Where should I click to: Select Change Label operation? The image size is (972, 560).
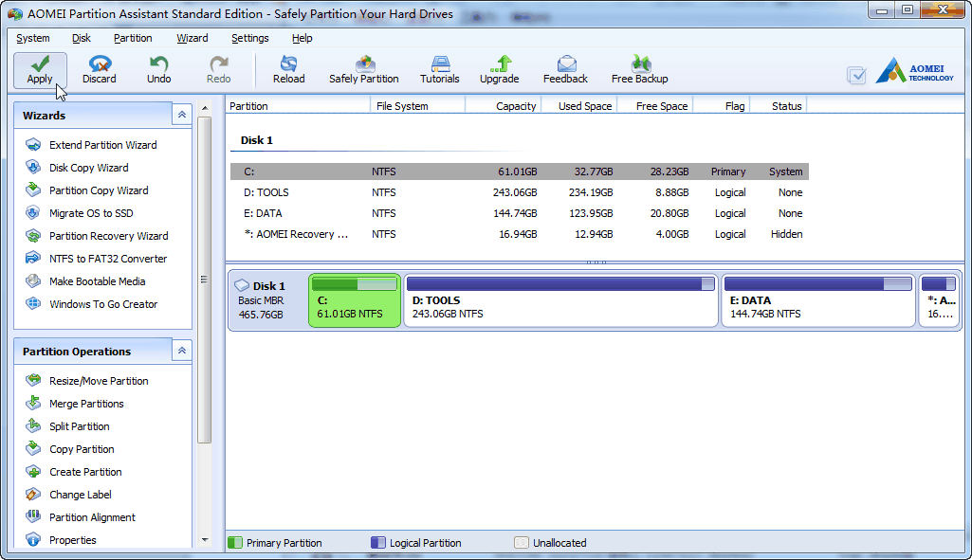(x=68, y=495)
